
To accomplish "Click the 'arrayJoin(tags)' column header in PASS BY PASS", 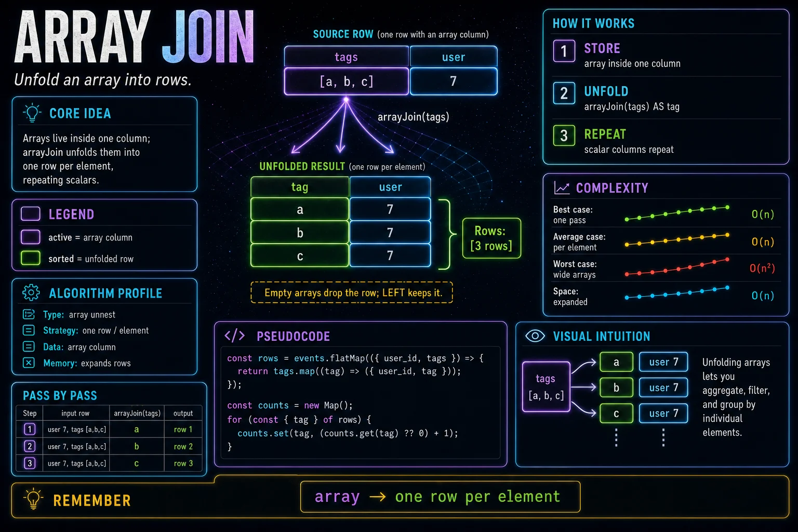I will coord(137,413).
